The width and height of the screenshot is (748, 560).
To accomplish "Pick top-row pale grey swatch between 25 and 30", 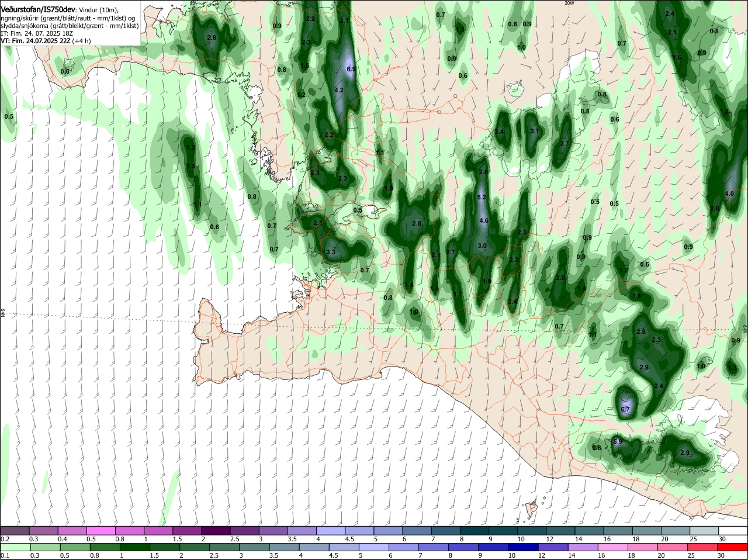I will pyautogui.click(x=704, y=531).
